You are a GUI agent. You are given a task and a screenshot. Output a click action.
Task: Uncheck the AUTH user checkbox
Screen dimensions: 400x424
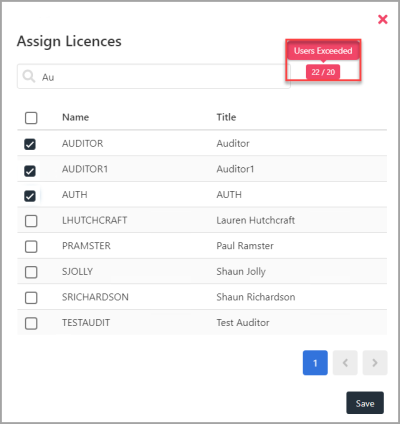tap(30, 196)
